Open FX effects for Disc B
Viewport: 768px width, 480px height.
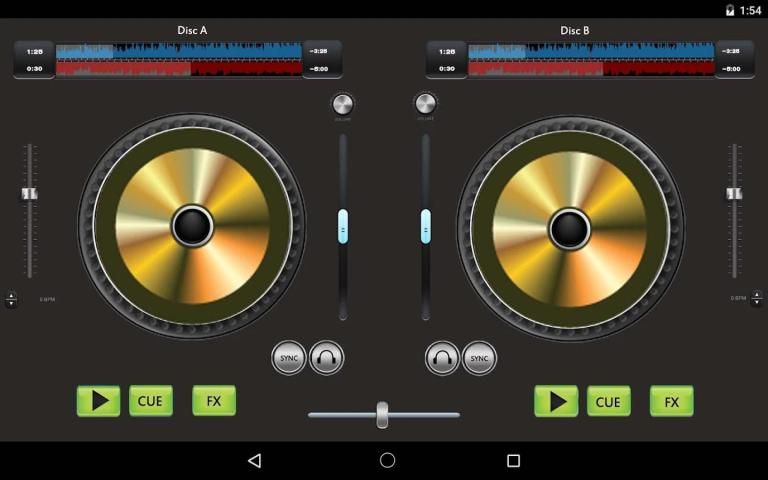point(671,401)
